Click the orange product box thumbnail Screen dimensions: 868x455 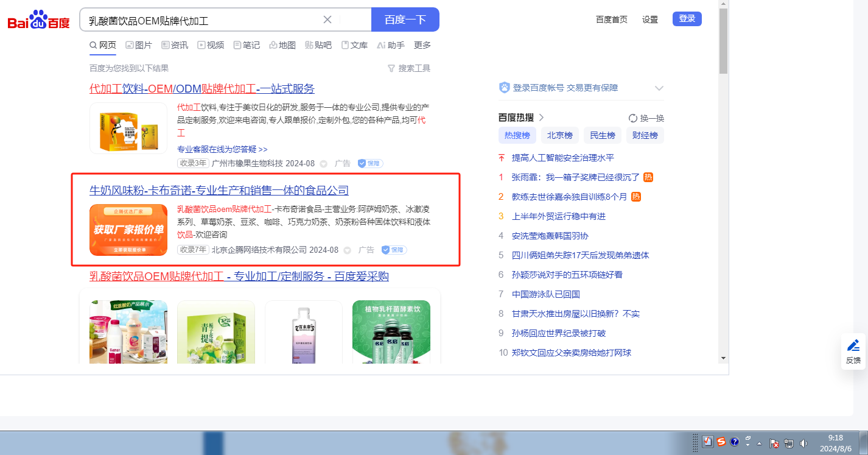pos(128,128)
